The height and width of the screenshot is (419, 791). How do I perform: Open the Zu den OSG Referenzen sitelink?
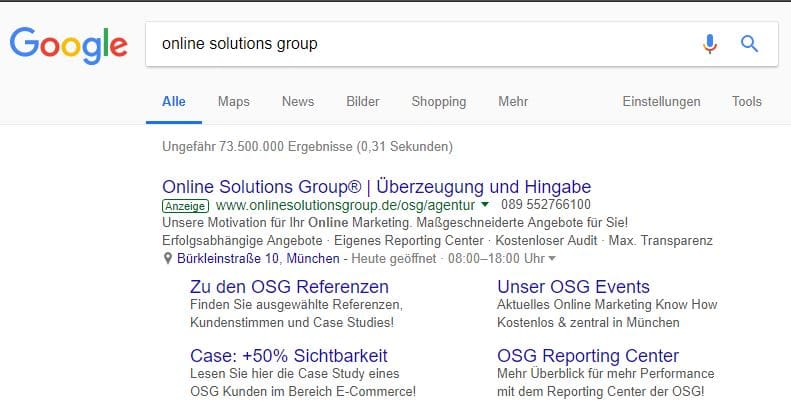(289, 286)
